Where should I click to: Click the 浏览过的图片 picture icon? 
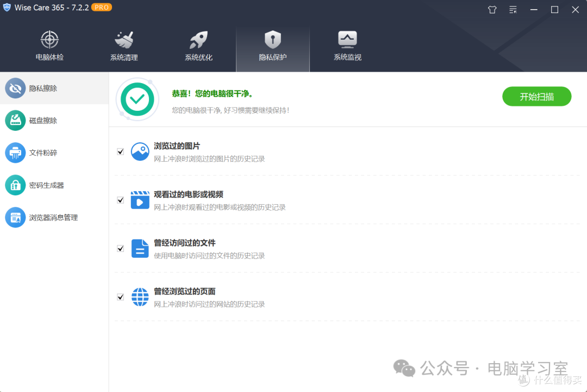click(x=140, y=151)
